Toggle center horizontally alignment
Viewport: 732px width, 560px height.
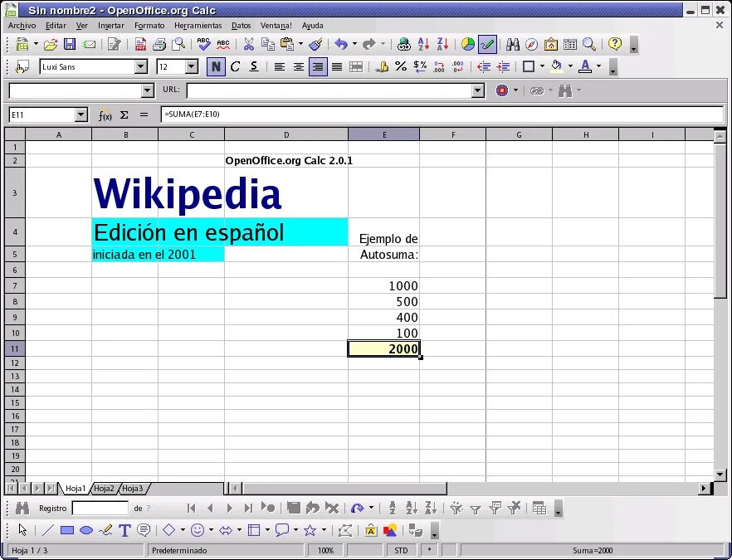(x=298, y=66)
